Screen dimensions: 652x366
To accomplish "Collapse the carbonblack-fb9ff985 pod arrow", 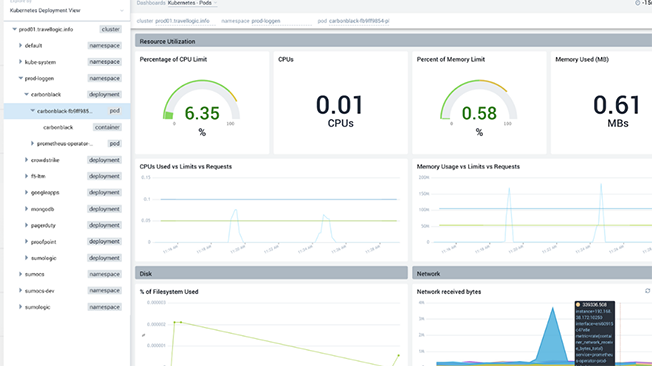I will (x=33, y=111).
